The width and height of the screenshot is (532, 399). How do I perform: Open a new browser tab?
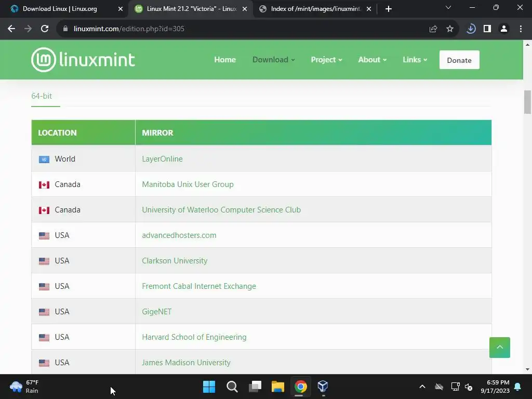tap(389, 9)
